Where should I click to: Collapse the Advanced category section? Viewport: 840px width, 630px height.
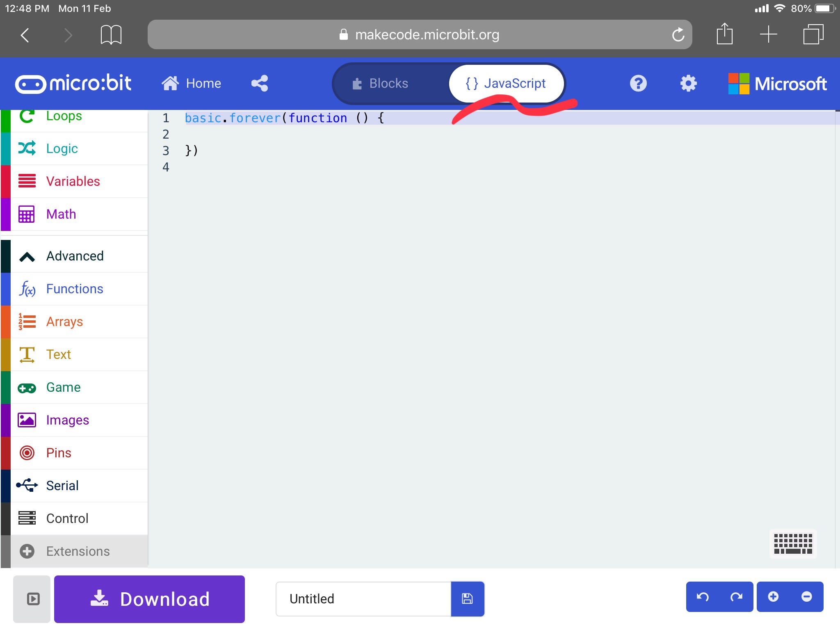(75, 256)
